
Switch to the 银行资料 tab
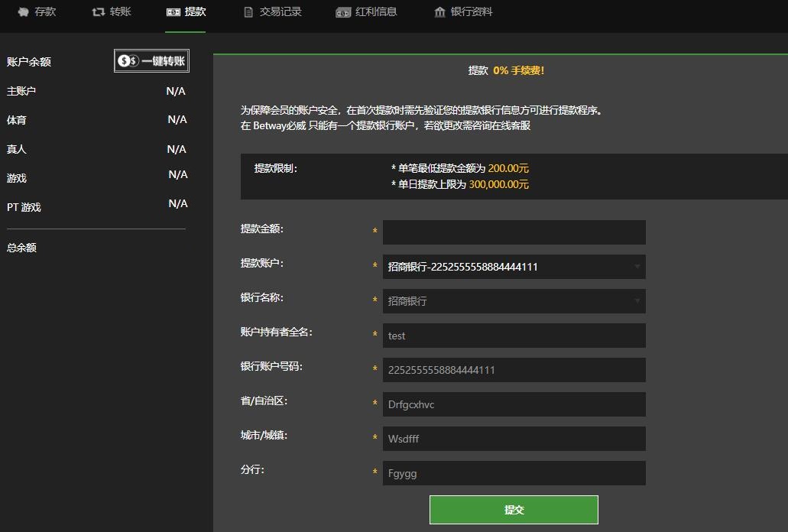click(464, 11)
